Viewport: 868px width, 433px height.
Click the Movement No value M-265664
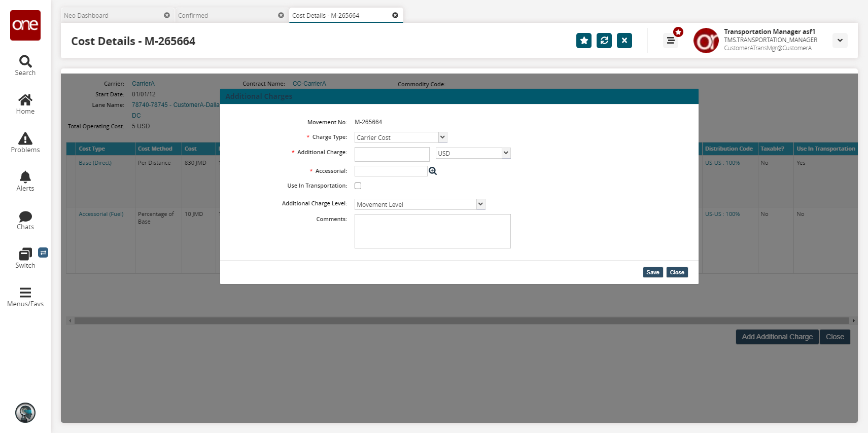pyautogui.click(x=368, y=122)
